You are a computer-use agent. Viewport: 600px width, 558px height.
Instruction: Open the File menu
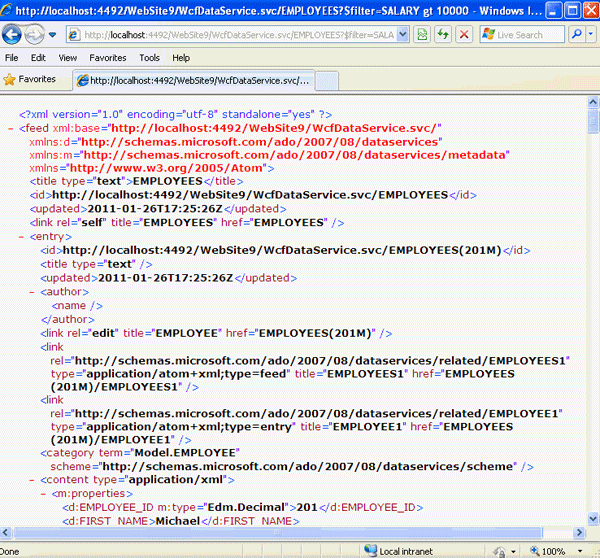[11, 58]
